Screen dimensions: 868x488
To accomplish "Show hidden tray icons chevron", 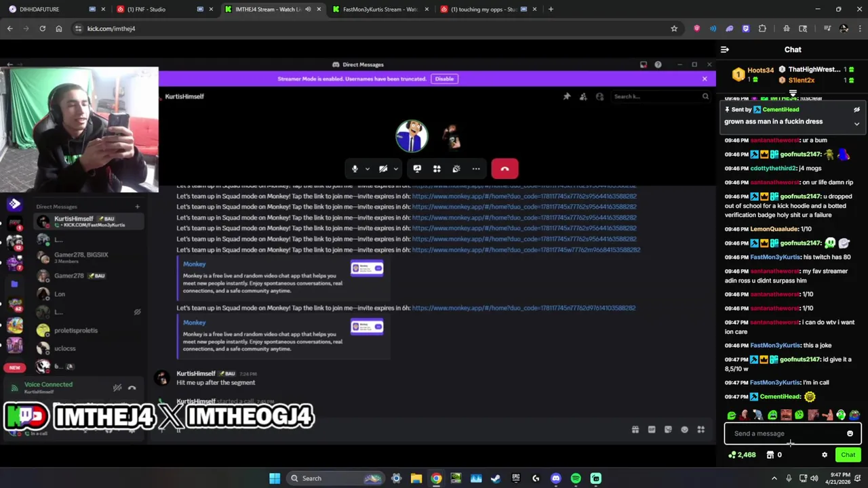I will point(774,479).
